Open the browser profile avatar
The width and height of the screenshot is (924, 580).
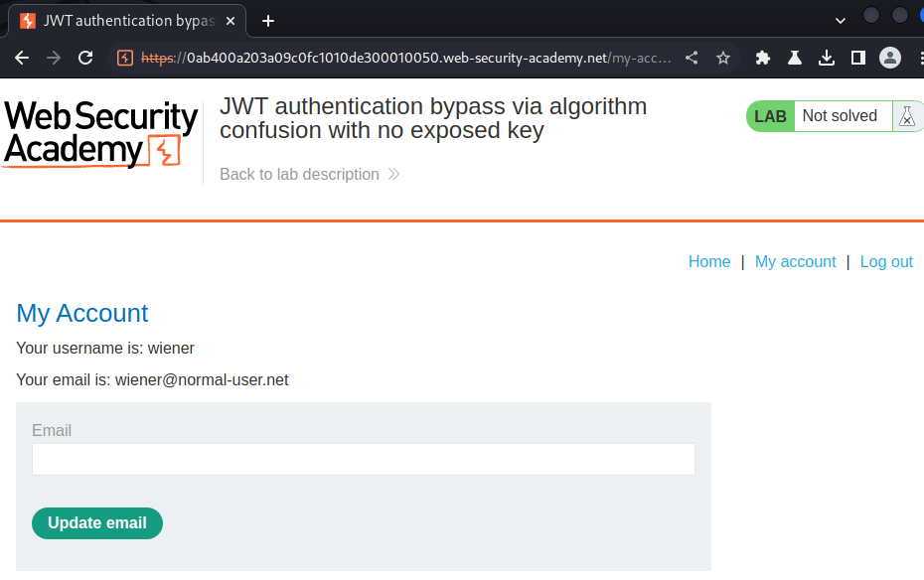coord(890,58)
